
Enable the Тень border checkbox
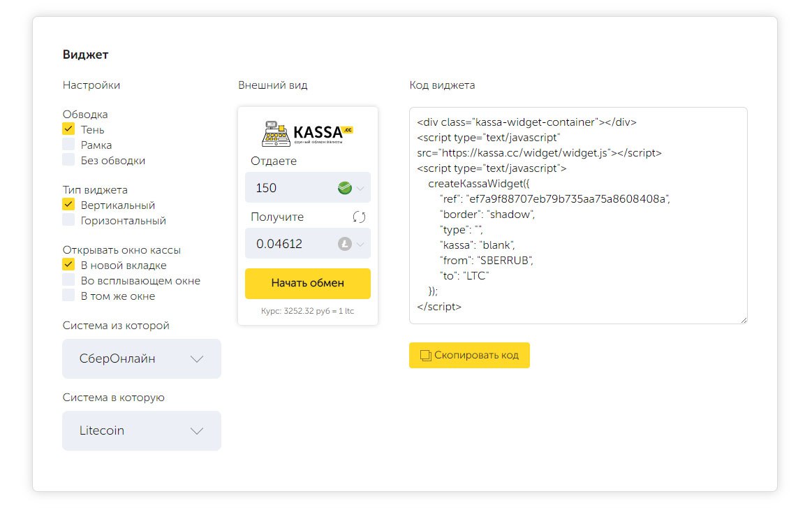click(68, 129)
